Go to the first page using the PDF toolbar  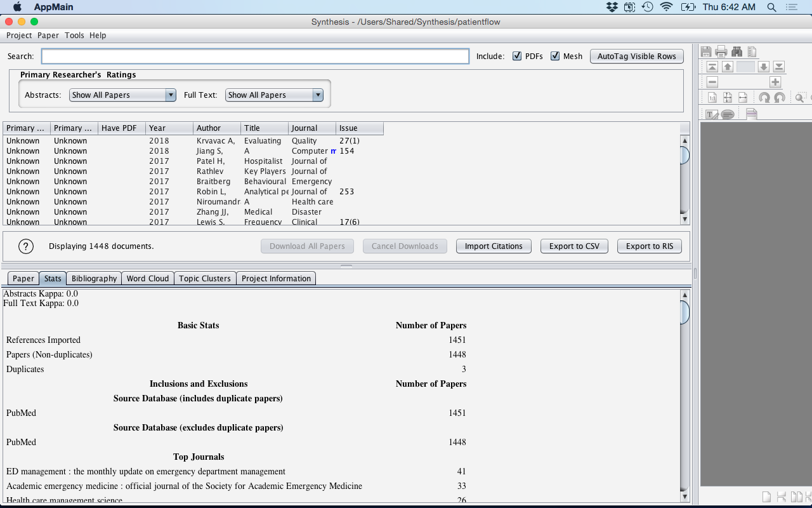click(x=712, y=67)
